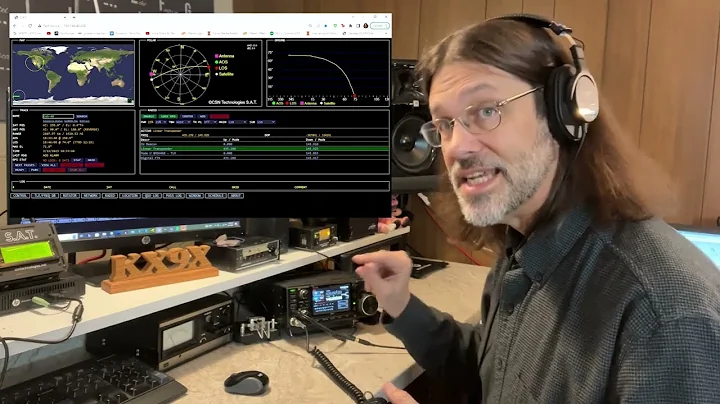
Task: Open the CONTROL tab
Action: click(20, 196)
